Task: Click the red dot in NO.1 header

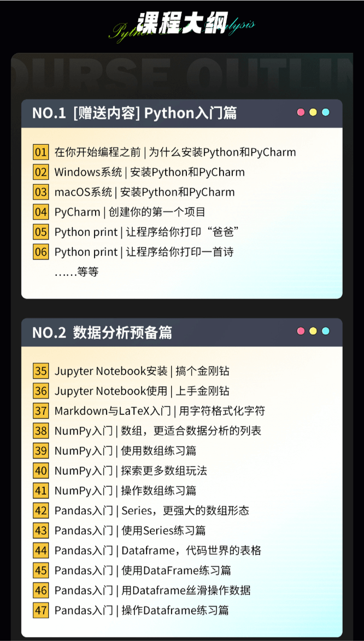Action: [x=301, y=113]
